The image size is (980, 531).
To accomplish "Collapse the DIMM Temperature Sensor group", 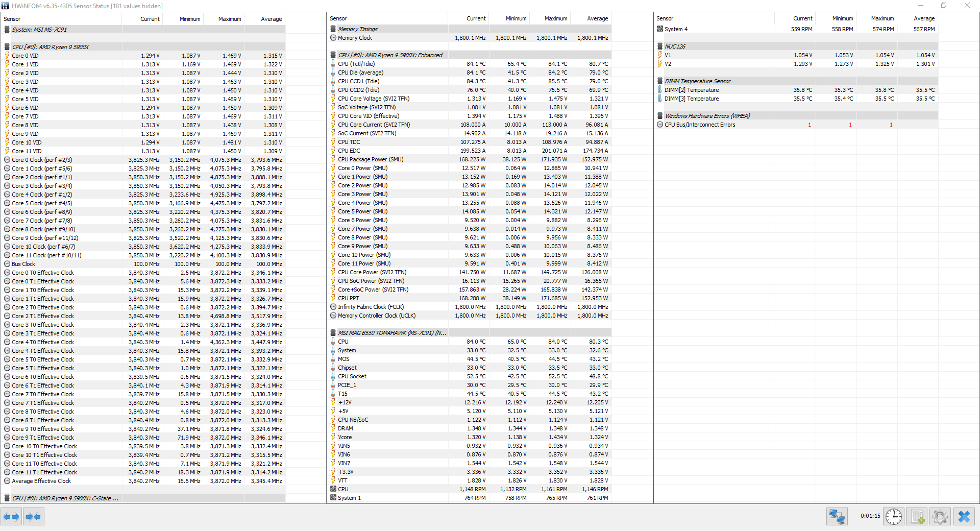I will 660,81.
